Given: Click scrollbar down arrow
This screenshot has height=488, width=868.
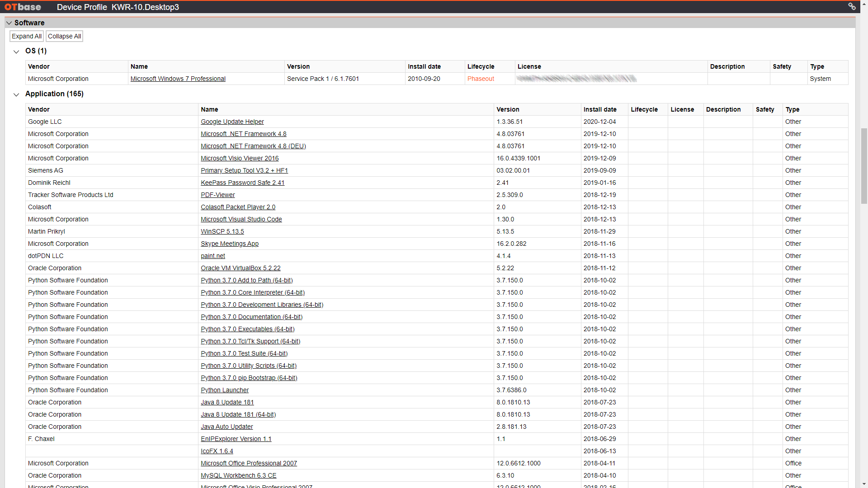Looking at the screenshot, I should pos(864,484).
